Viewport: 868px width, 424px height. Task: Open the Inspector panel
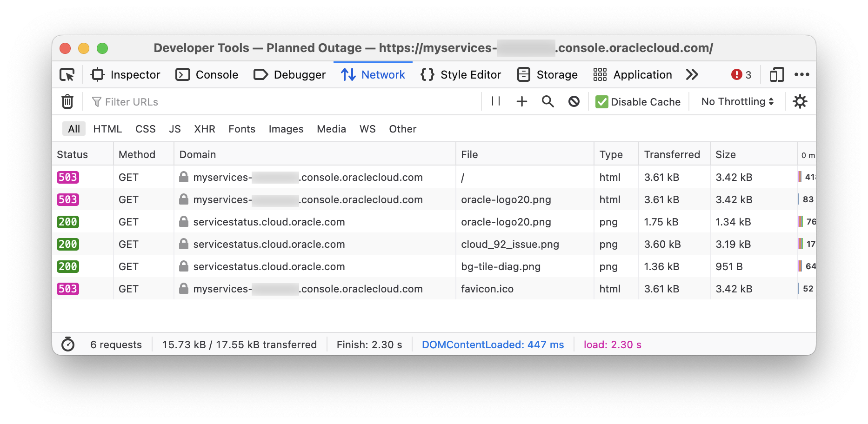(126, 75)
